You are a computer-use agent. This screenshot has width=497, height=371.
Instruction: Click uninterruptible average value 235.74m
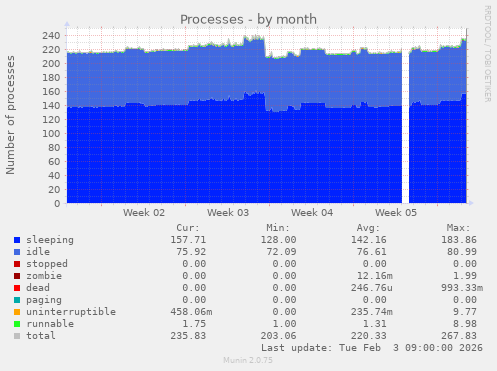pos(372,312)
